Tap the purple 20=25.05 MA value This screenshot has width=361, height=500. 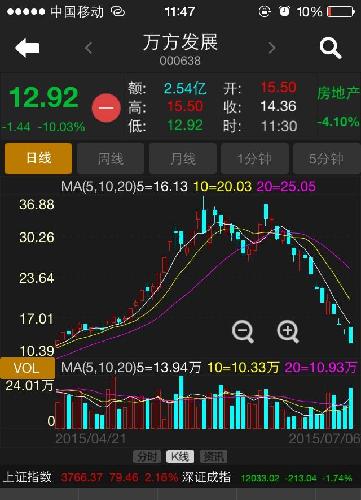tap(286, 186)
